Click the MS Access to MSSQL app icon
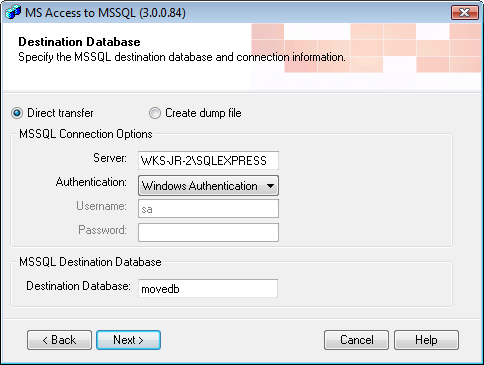Screen dimensions: 484x365 click(x=13, y=13)
